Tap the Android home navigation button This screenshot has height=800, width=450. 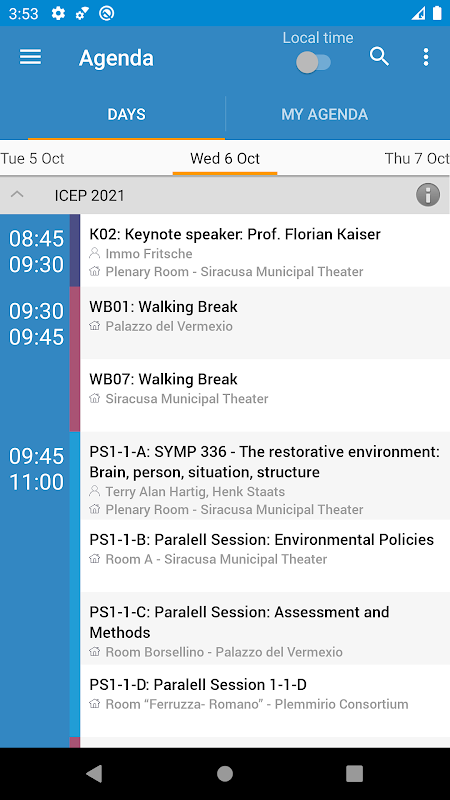point(224,773)
